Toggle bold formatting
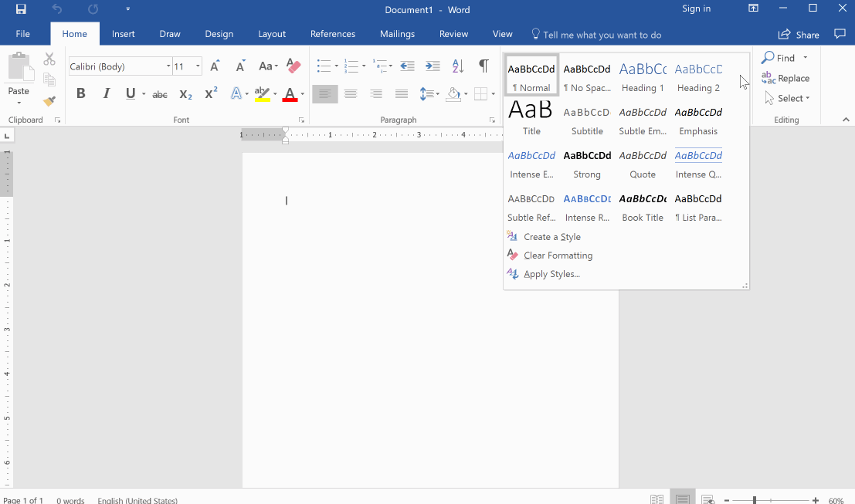The width and height of the screenshot is (855, 504). click(81, 93)
